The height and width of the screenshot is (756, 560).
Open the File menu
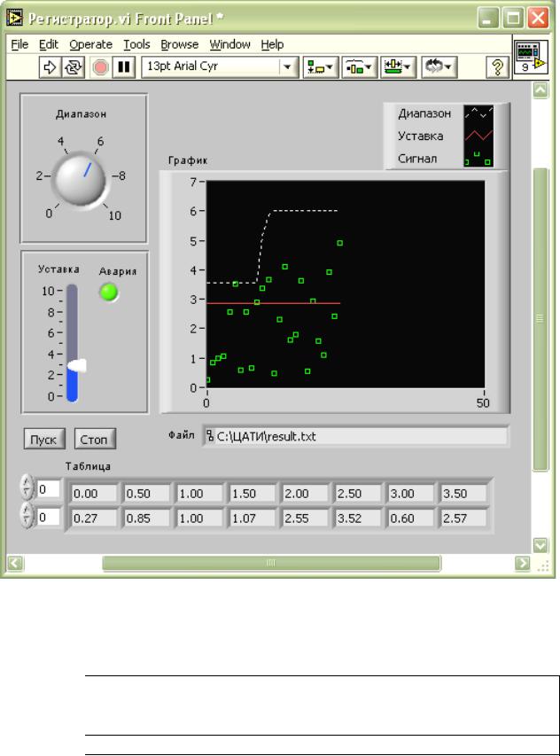pyautogui.click(x=19, y=44)
